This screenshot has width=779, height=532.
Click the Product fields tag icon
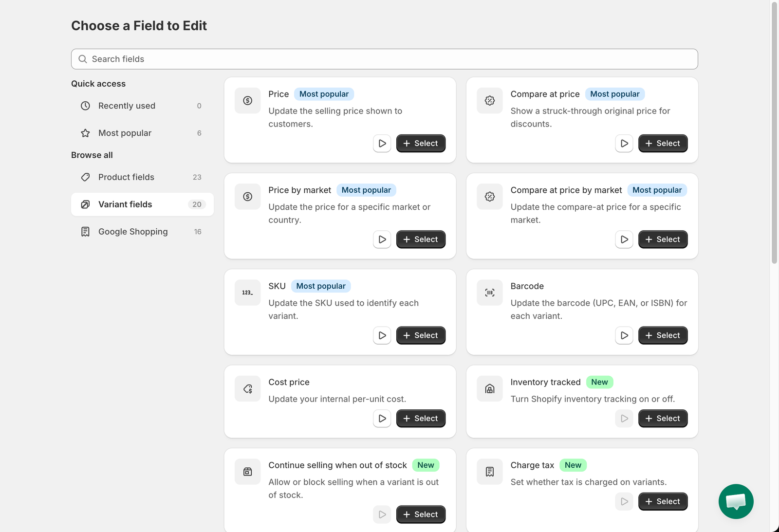point(85,177)
